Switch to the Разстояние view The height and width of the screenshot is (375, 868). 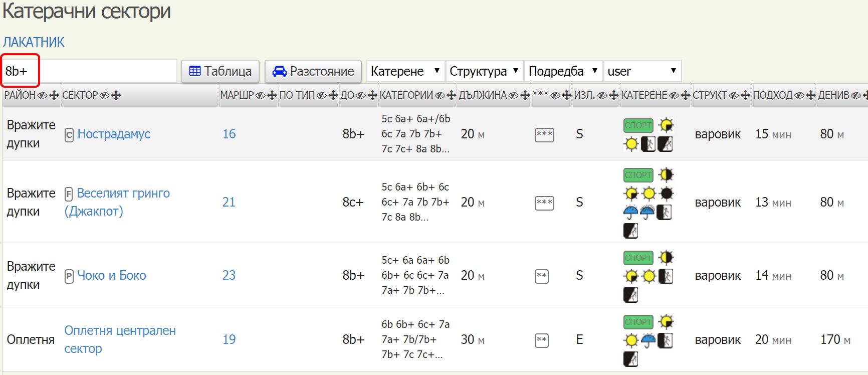tap(313, 71)
